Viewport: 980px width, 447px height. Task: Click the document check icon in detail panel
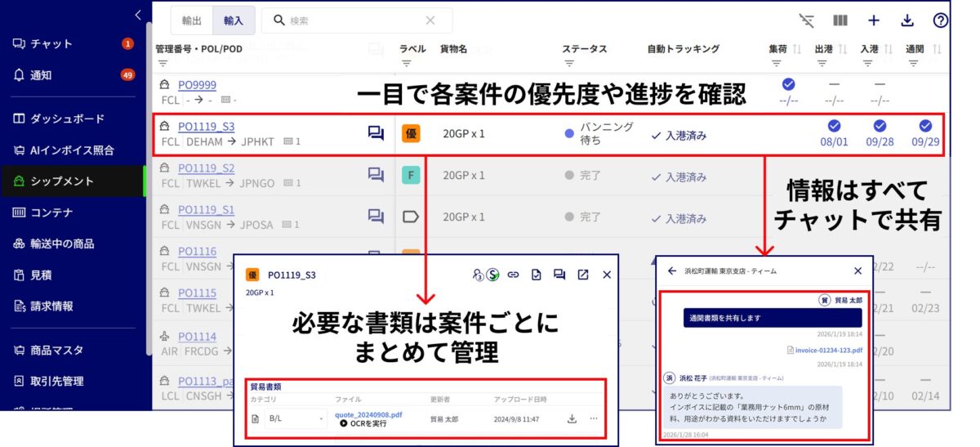[x=537, y=275]
